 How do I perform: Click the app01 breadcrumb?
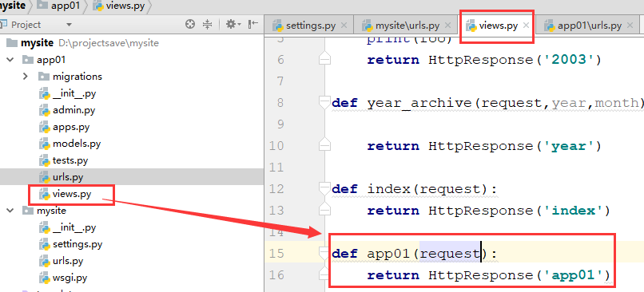[58, 6]
